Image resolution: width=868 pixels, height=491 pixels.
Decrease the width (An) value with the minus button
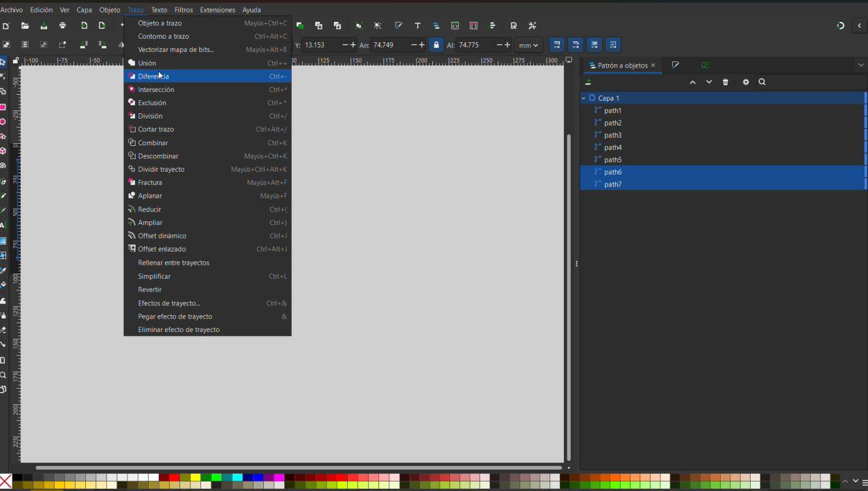click(413, 45)
